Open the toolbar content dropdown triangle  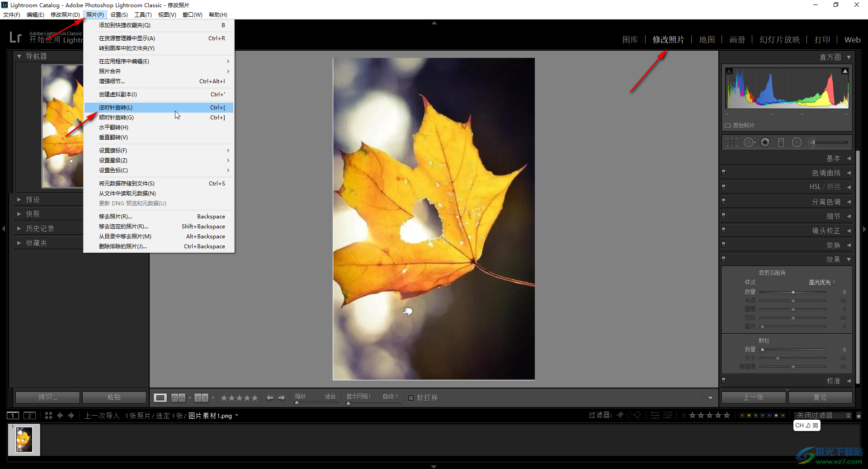(x=710, y=398)
